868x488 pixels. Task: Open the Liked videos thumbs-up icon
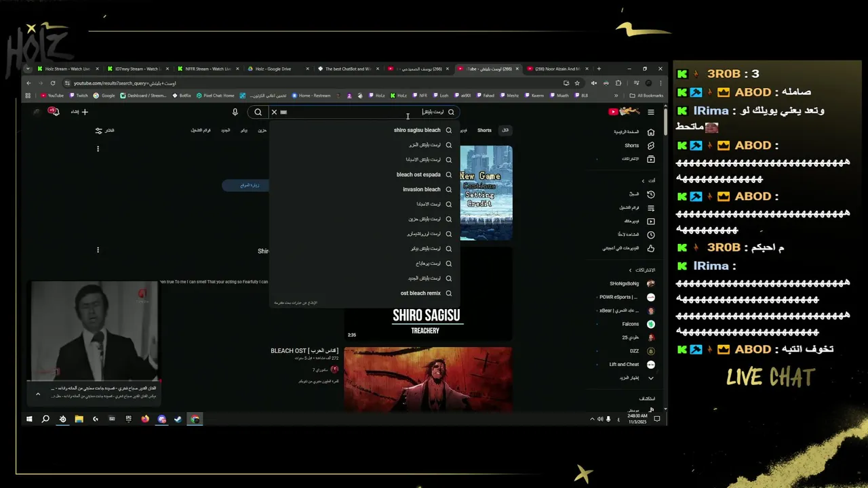(x=651, y=248)
